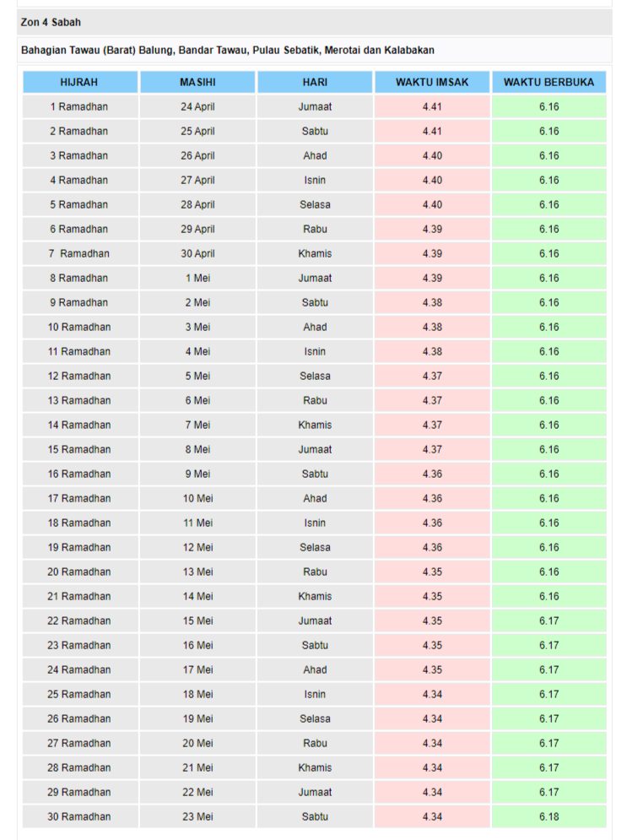Click the 24 April date cell
Screen dimensions: 627x840
coord(197,107)
